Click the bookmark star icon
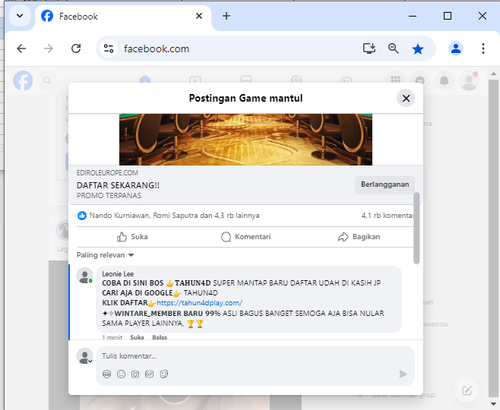The height and width of the screenshot is (410, 500). click(x=418, y=49)
